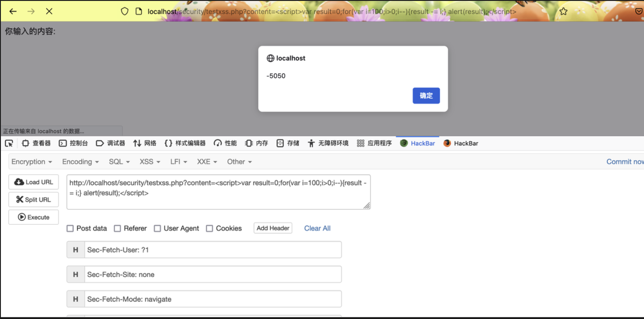
Task: Click the Commit now link
Action: [x=625, y=162]
